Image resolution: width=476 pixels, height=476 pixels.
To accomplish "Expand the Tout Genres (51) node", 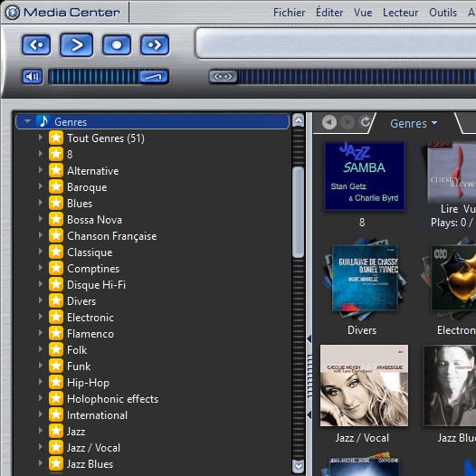I will (x=41, y=138).
